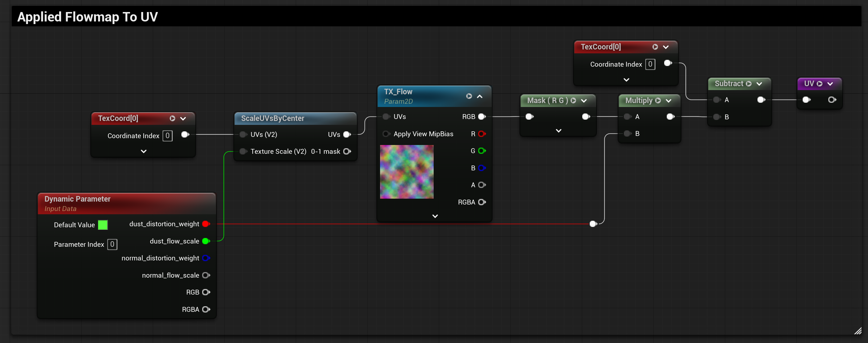Click the 0-1 mask output pin on ScaleUVsByCenter
Image resolution: width=868 pixels, height=343 pixels.
click(x=347, y=151)
